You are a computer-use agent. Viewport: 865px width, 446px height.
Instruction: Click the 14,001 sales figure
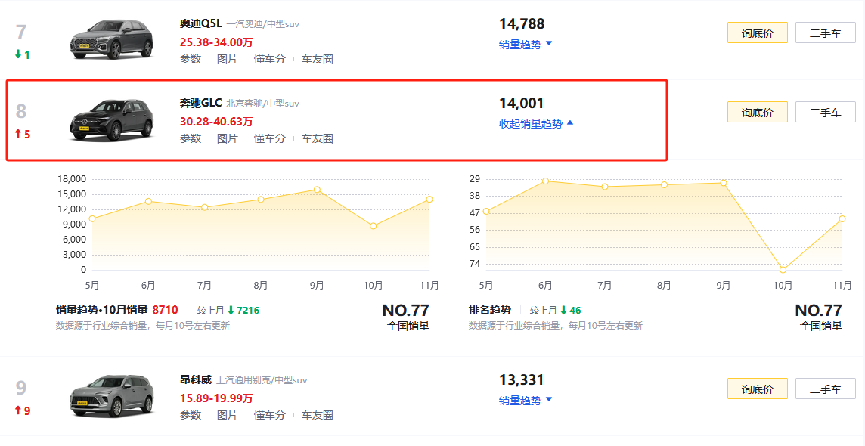point(522,103)
